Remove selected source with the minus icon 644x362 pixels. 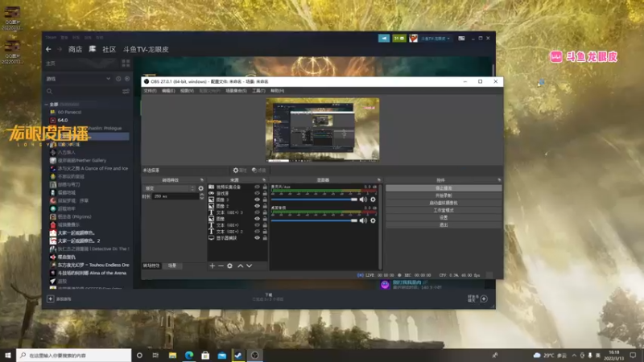(x=221, y=266)
